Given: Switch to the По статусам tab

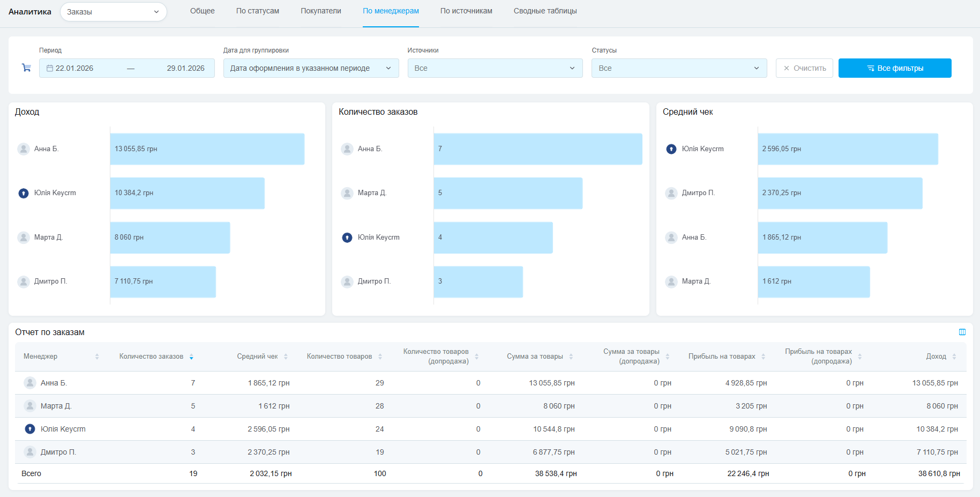Looking at the screenshot, I should pyautogui.click(x=257, y=11).
